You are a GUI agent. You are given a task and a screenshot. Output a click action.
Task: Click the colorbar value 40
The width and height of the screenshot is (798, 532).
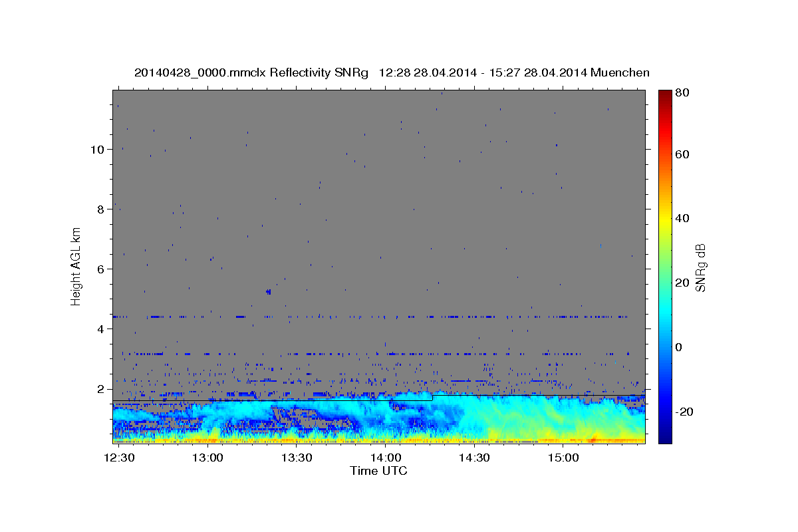[682, 218]
